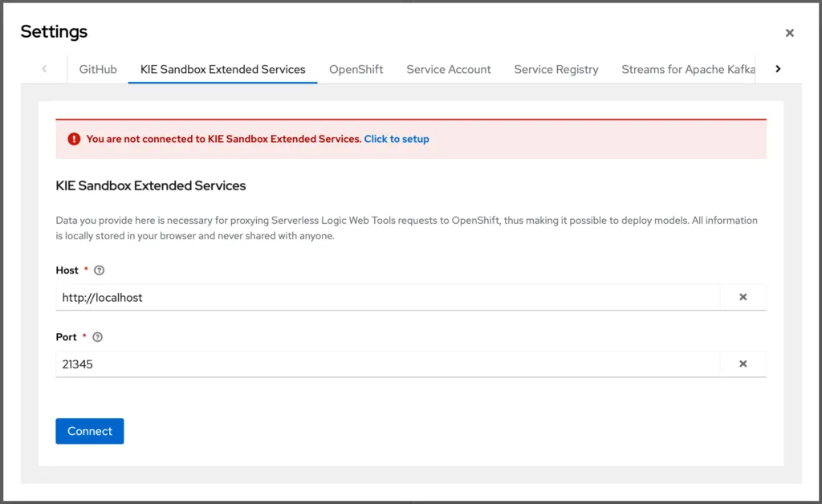The height and width of the screenshot is (504, 822).
Task: Click the 'Data you provide here' description text
Action: 406,228
